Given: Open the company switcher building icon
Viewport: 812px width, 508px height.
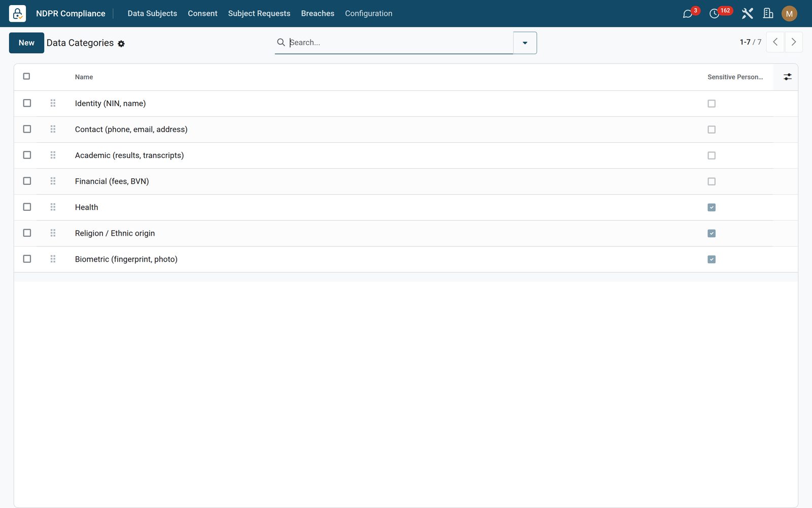Looking at the screenshot, I should pos(768,13).
